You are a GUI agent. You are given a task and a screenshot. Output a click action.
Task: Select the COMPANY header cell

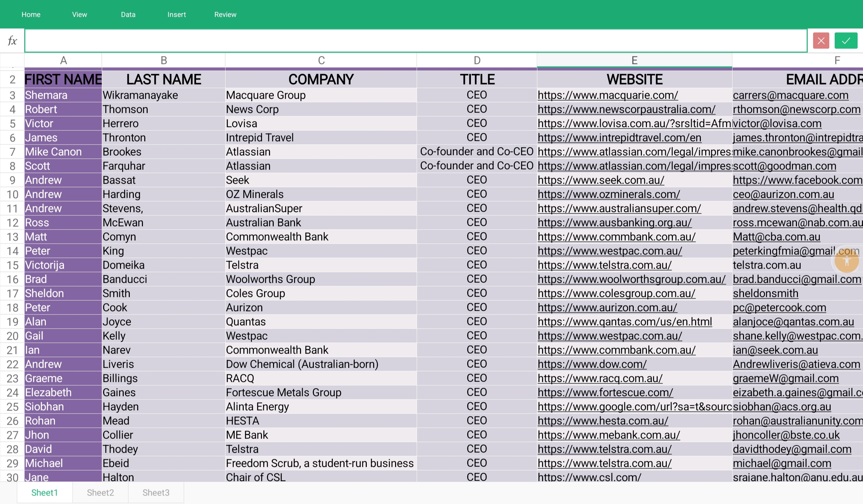[321, 80]
